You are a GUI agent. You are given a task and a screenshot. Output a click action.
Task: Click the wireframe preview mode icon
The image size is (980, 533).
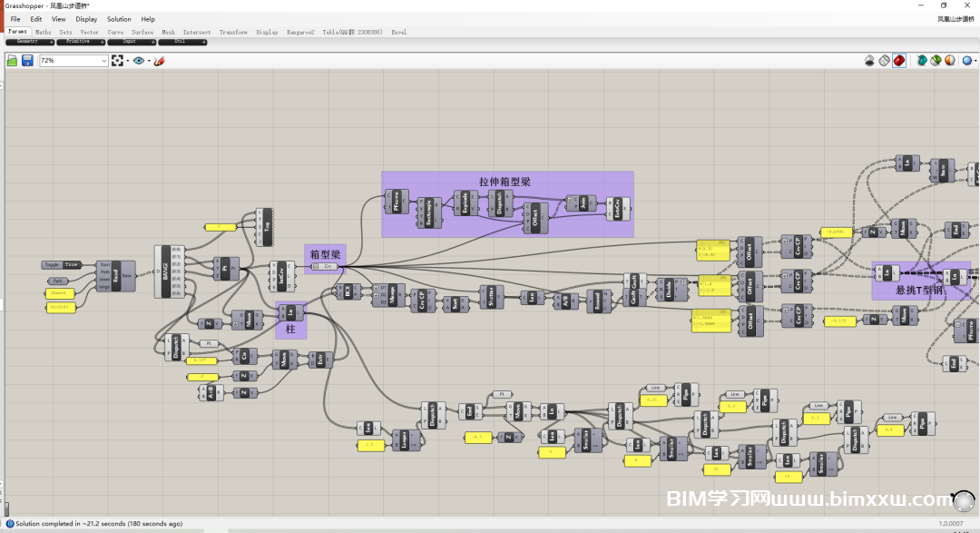(884, 61)
